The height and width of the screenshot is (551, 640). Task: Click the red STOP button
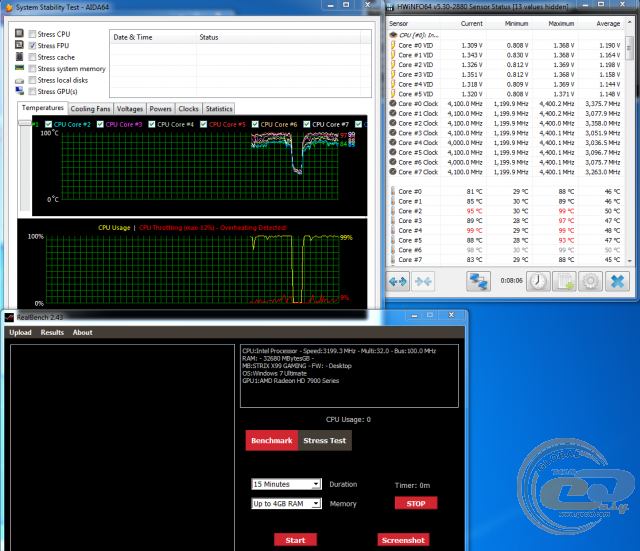click(416, 503)
